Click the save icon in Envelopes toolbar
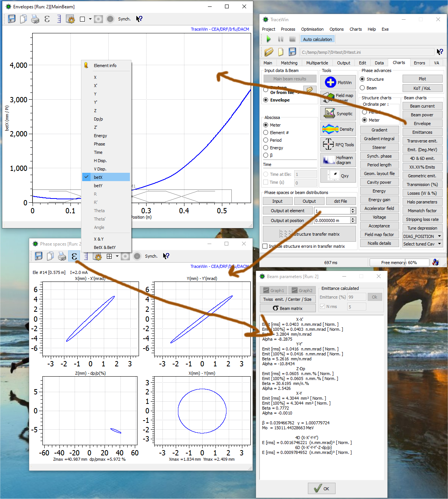 tap(12, 19)
